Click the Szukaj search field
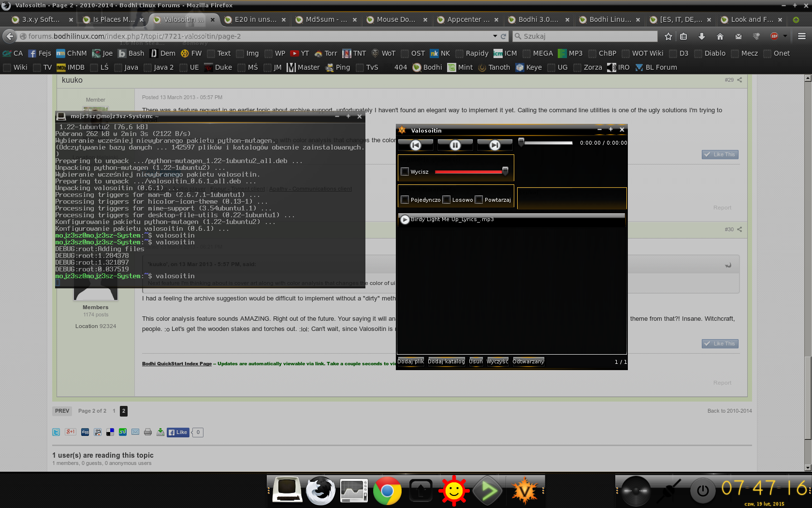This screenshot has height=508, width=812. 585,36
